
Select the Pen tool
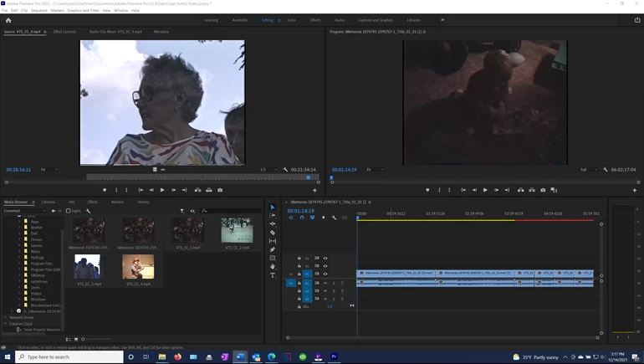pos(273,249)
